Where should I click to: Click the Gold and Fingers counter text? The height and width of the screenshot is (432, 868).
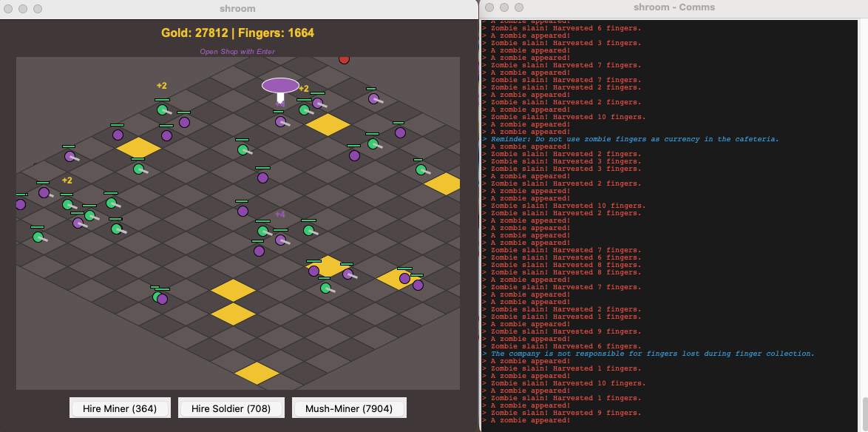click(237, 33)
